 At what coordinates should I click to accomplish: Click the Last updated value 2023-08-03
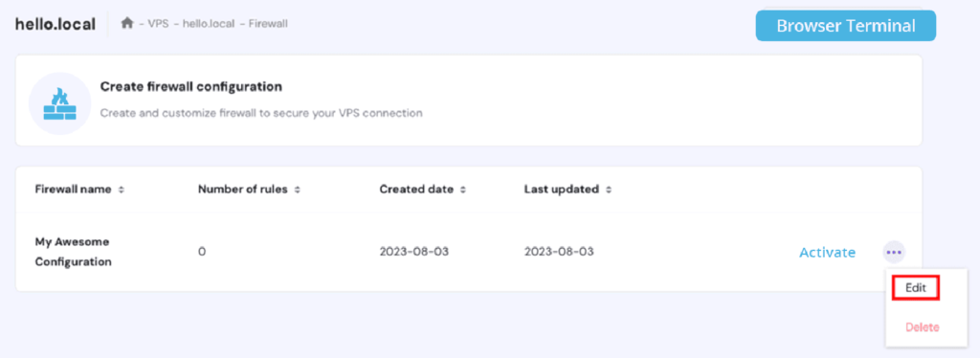pos(559,252)
